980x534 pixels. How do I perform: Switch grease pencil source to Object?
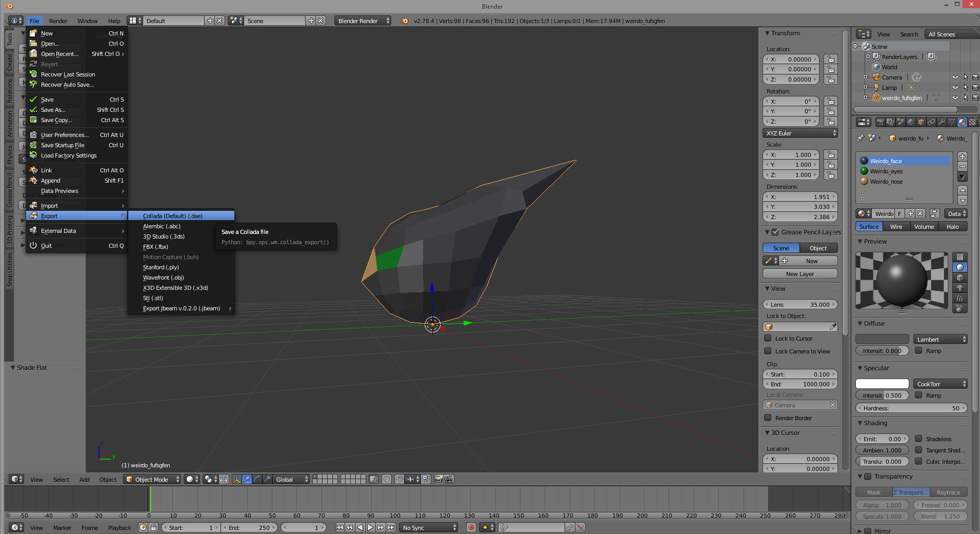pos(818,248)
